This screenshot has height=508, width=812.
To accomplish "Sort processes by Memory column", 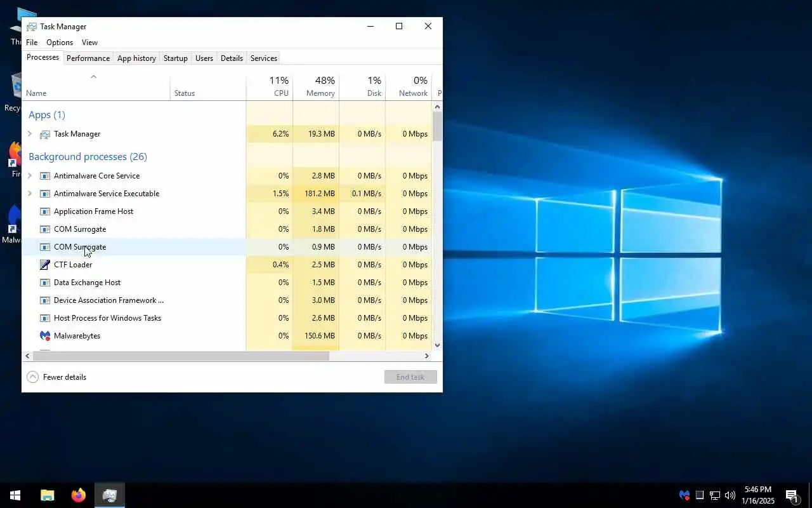I will pos(316,87).
